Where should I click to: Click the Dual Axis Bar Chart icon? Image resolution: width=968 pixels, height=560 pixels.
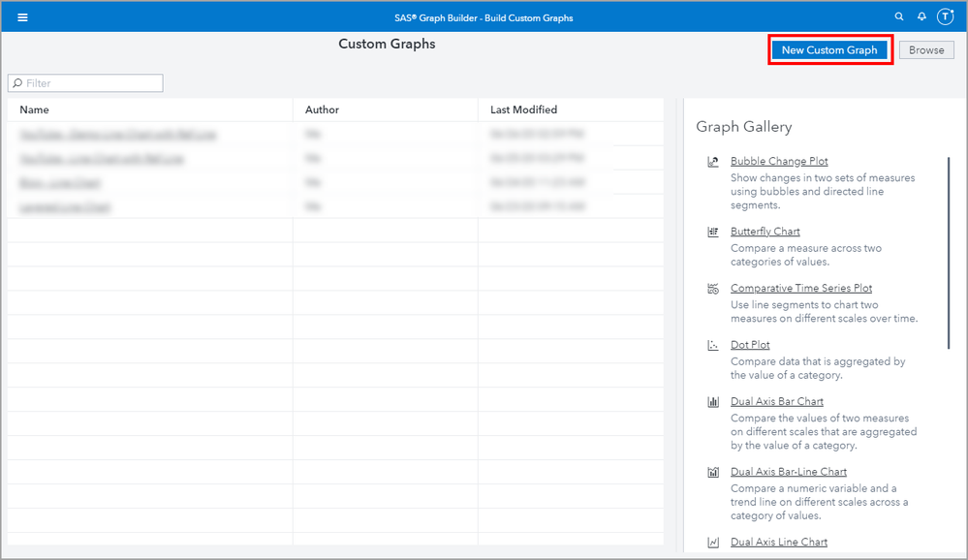coord(713,402)
